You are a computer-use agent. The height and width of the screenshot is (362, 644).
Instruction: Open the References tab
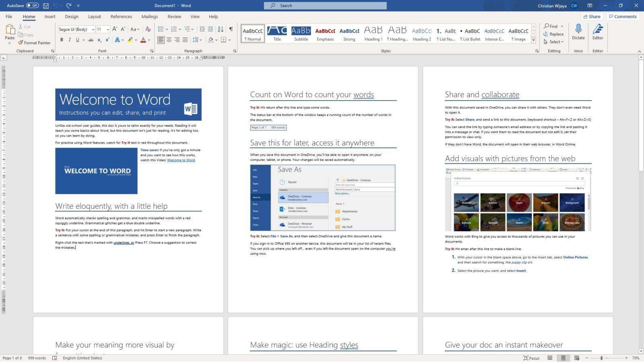coord(121,16)
